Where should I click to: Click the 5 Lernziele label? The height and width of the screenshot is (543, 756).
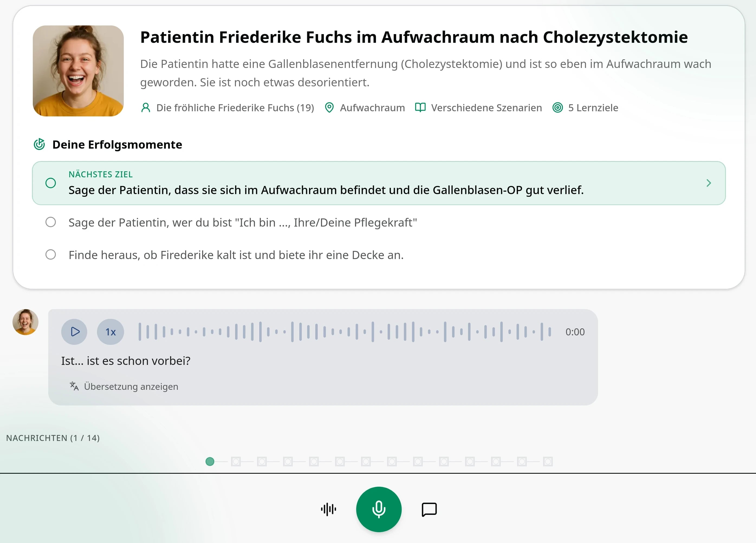click(x=593, y=108)
